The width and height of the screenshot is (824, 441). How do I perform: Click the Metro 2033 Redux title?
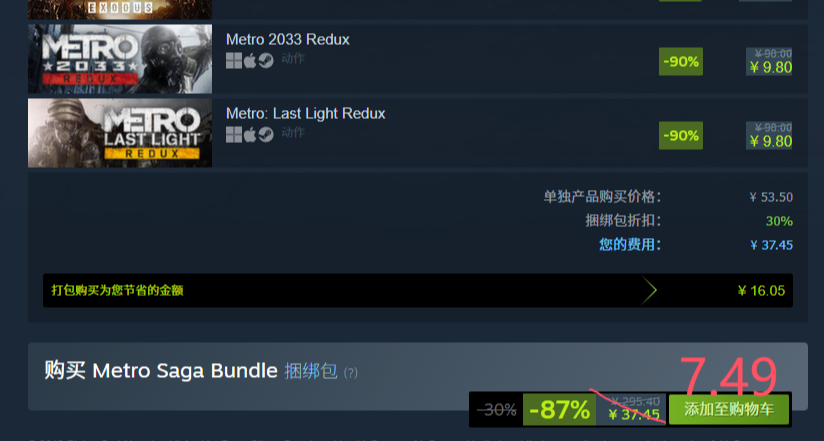tap(287, 39)
